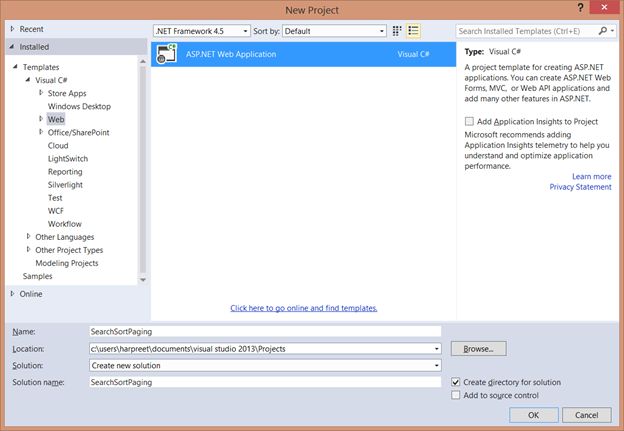Open the Privacy Statement link

[x=580, y=187]
